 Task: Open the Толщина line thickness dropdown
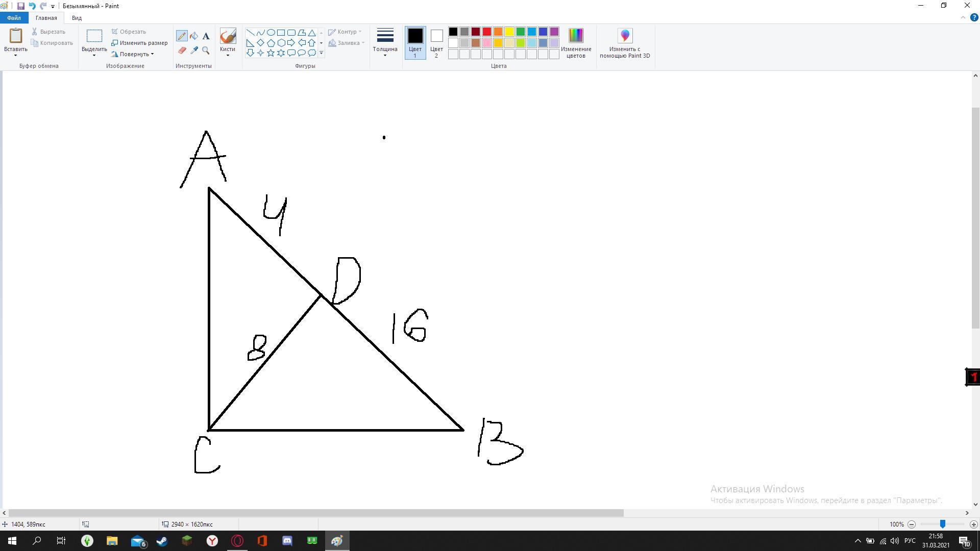(x=385, y=43)
